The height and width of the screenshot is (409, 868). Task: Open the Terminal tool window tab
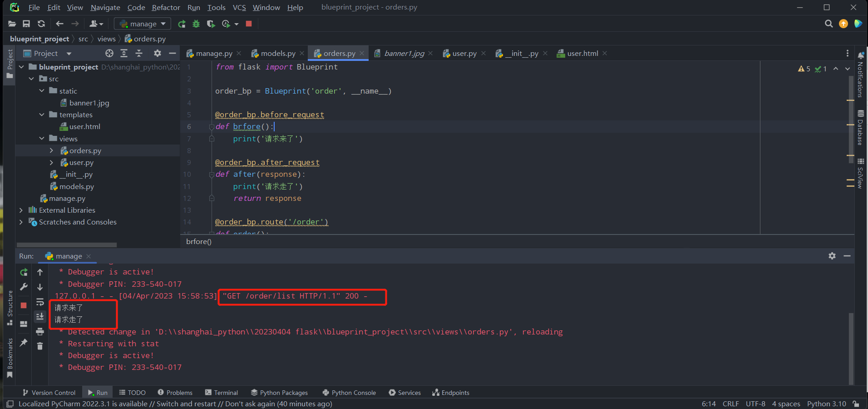point(222,393)
